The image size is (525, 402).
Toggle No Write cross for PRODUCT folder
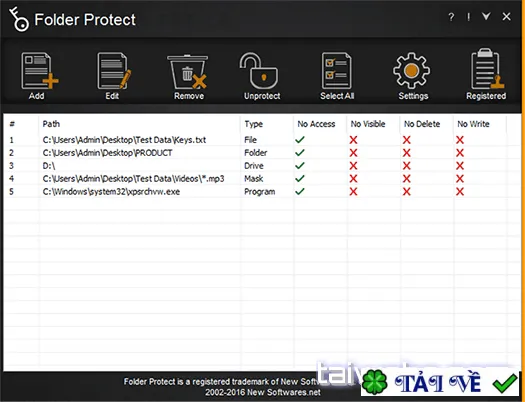point(460,153)
